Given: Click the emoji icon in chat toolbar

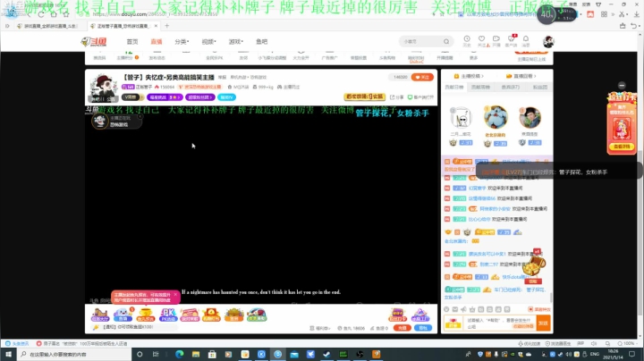Looking at the screenshot, I should click(x=447, y=309).
